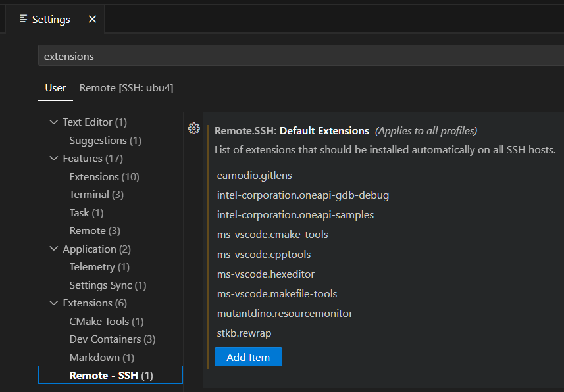The height and width of the screenshot is (392, 564).
Task: Open Telemetry (1) settings category
Action: [x=99, y=267]
